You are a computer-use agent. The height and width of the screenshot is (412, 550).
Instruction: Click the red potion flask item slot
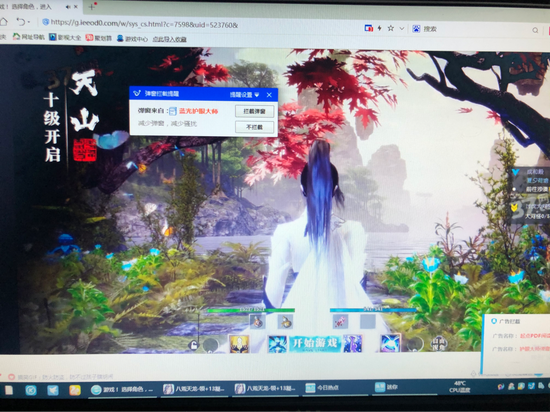point(257,321)
